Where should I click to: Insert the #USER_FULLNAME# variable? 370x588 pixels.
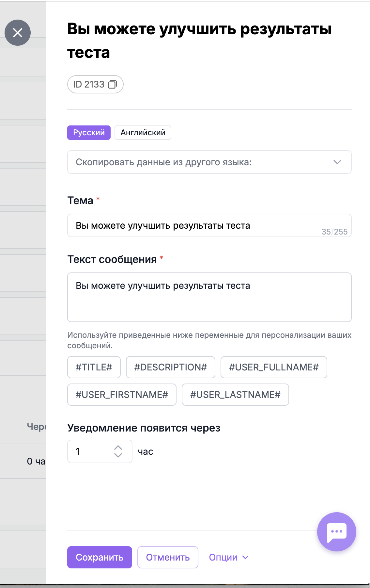[274, 367]
